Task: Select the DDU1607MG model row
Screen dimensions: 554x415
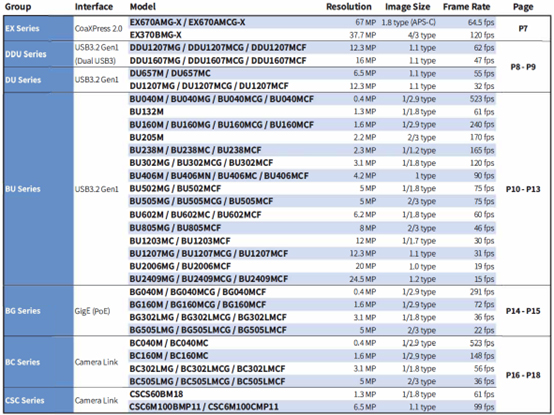Action: (312, 60)
